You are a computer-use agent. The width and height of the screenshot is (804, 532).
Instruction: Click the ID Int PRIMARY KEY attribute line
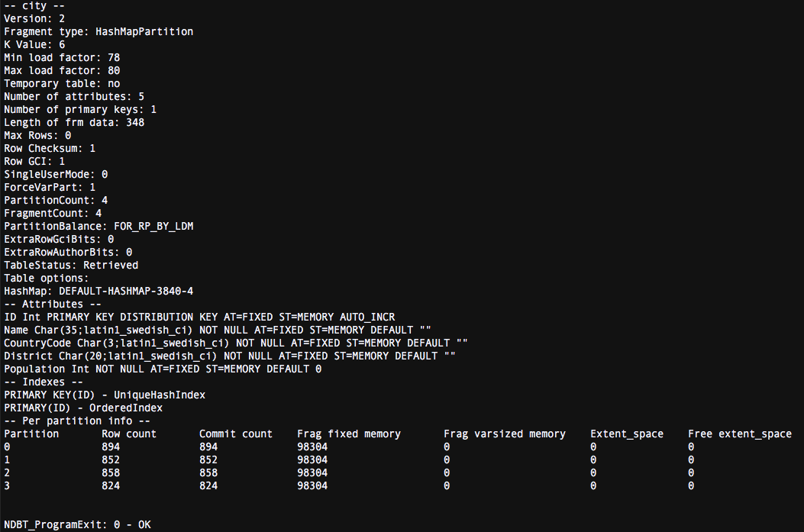coord(199,317)
